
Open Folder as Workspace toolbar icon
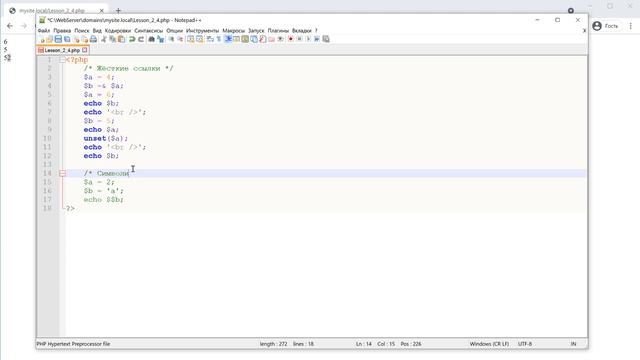click(x=272, y=39)
